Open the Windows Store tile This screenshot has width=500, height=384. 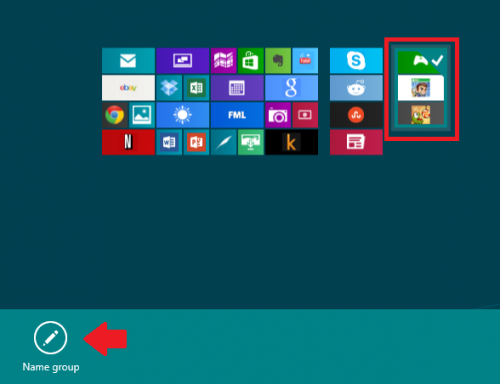pyautogui.click(x=251, y=60)
